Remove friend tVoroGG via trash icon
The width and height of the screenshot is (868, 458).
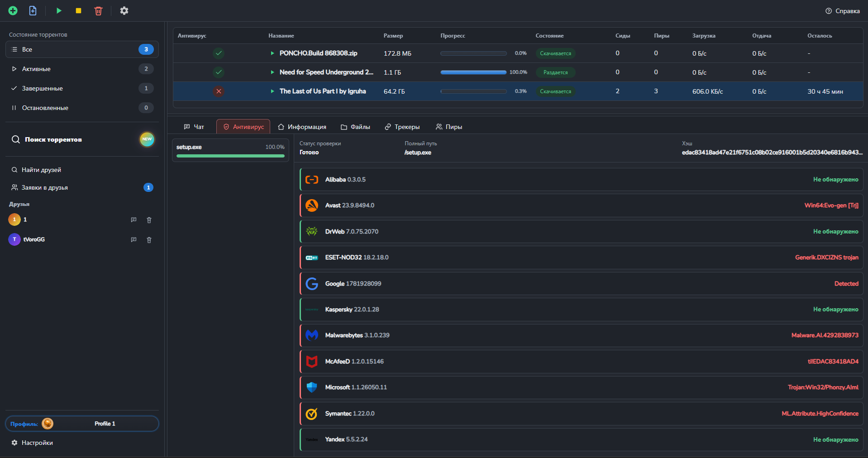click(149, 239)
